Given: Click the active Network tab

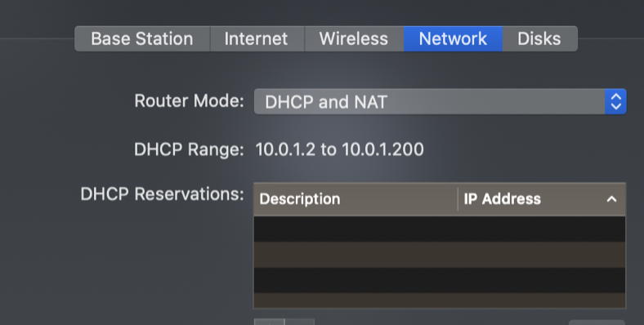Looking at the screenshot, I should coord(453,38).
